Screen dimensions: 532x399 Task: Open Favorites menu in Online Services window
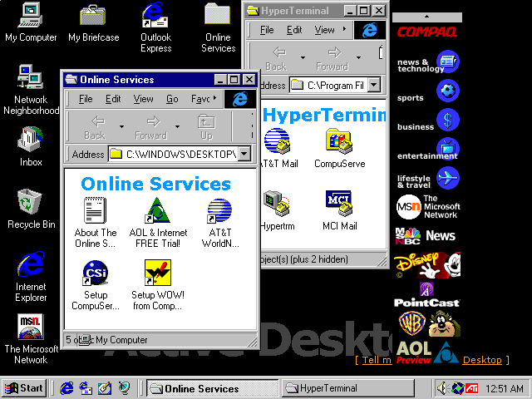pos(200,99)
